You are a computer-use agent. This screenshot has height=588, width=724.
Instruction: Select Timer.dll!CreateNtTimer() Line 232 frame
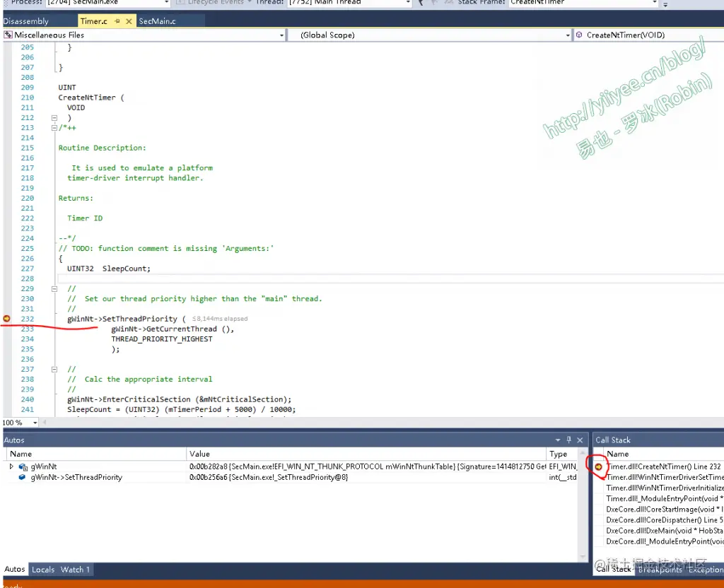[663, 466]
